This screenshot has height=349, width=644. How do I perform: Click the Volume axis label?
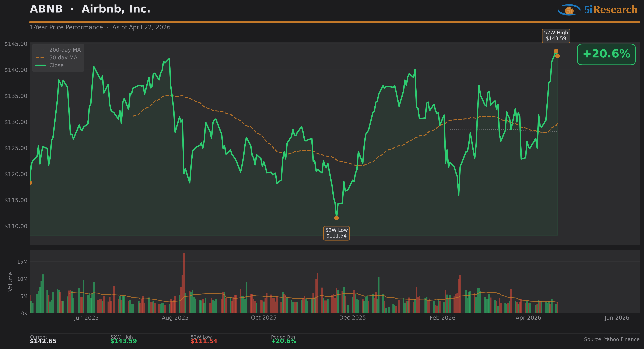point(10,282)
